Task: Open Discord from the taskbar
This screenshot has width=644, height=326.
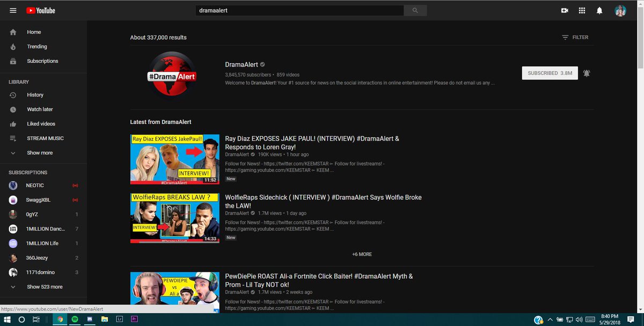Action: coord(90,319)
